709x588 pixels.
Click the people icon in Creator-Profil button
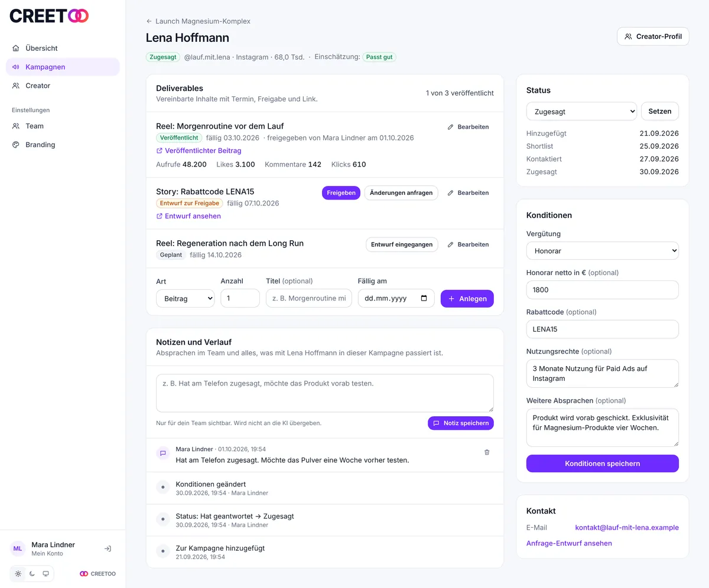tap(629, 37)
